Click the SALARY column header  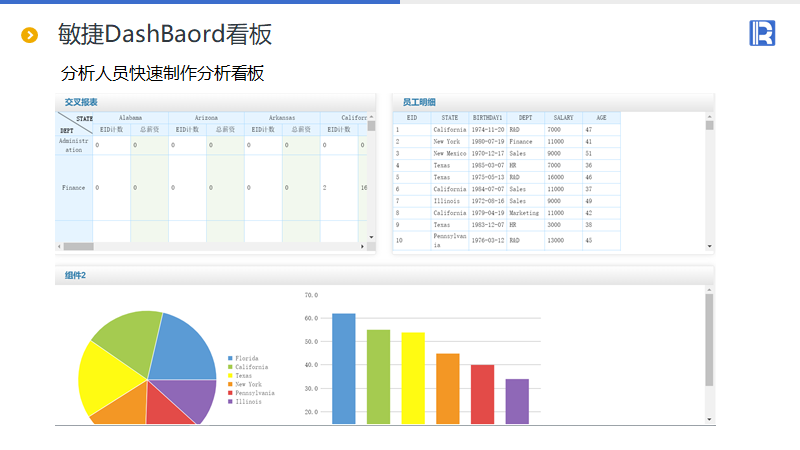click(563, 118)
